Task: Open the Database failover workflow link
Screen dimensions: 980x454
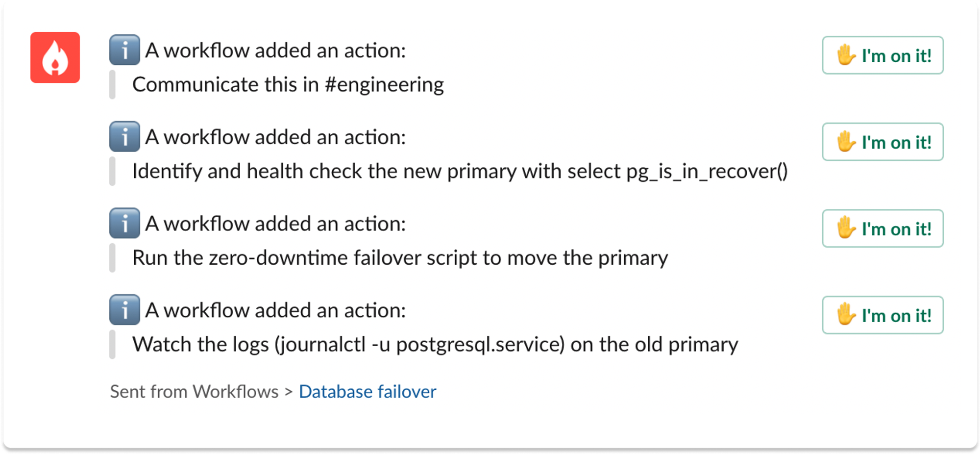Action: 367,392
